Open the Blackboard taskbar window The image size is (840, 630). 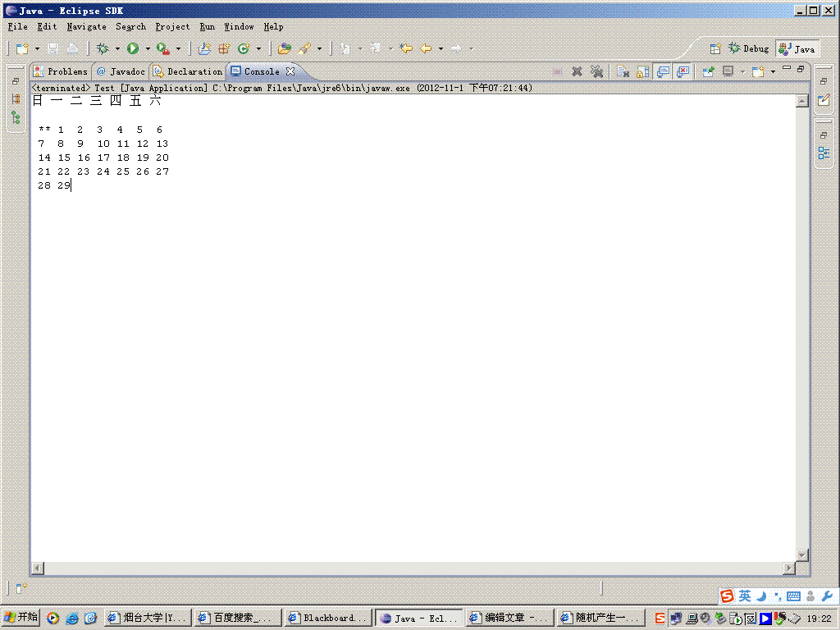pyautogui.click(x=328, y=618)
